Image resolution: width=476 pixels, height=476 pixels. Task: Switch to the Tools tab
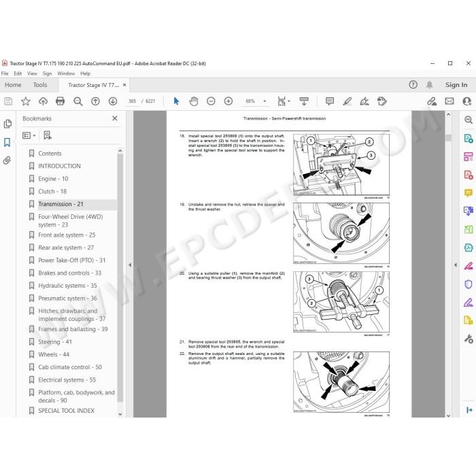pos(40,85)
